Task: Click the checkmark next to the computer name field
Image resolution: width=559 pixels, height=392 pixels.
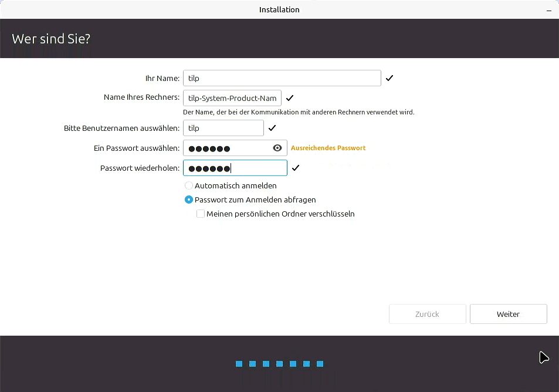Action: point(290,98)
